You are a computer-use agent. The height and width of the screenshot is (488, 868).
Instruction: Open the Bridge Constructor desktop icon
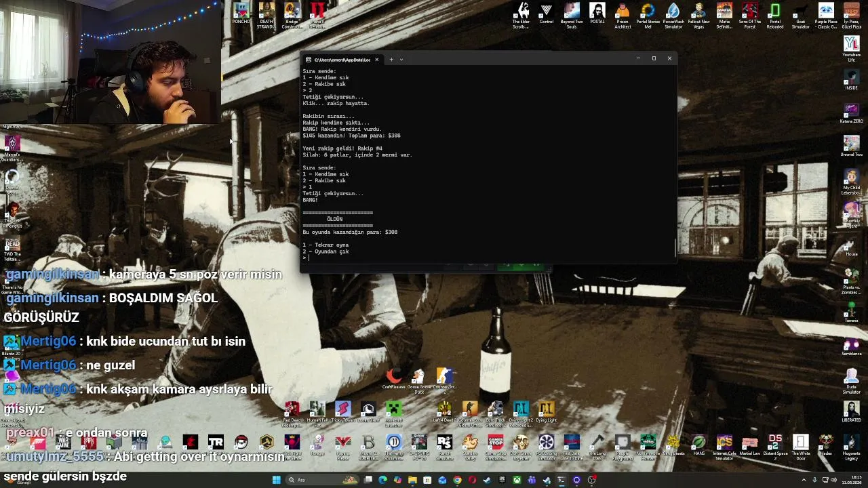coord(292,15)
